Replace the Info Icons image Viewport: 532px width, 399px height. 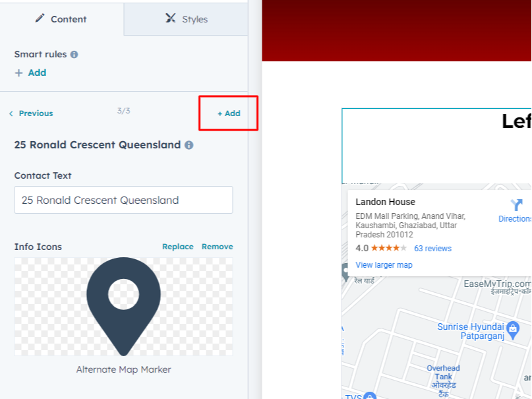(x=178, y=247)
